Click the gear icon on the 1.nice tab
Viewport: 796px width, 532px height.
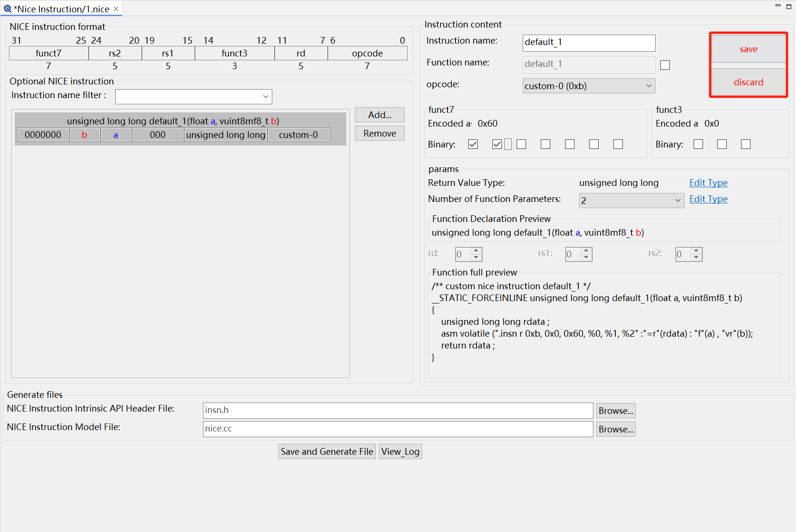(7, 9)
